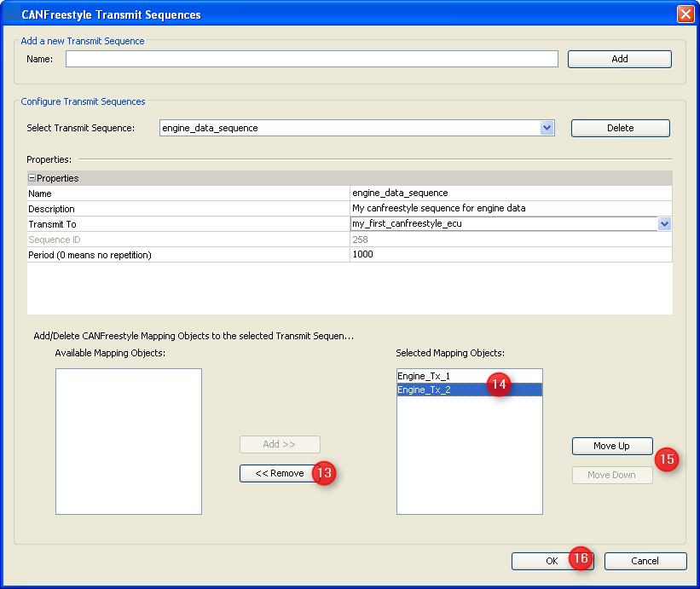This screenshot has height=589, width=700.
Task: Dismiss the dialog with Cancel
Action: (x=645, y=561)
